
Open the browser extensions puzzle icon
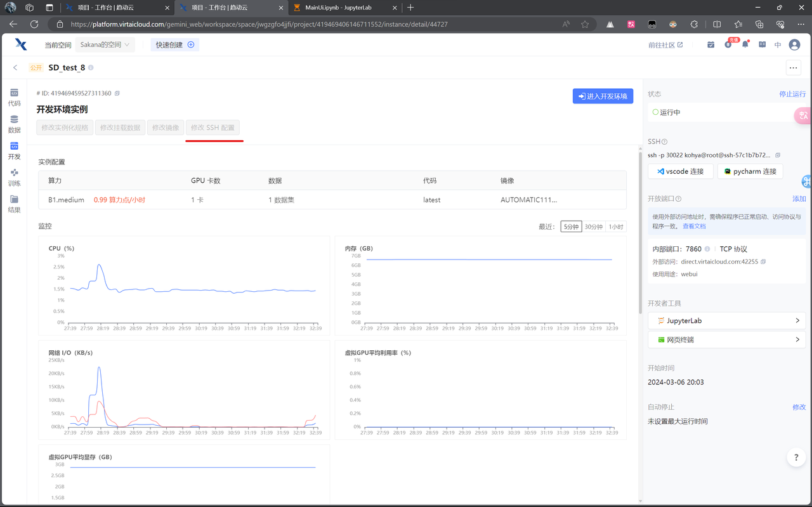tap(694, 24)
